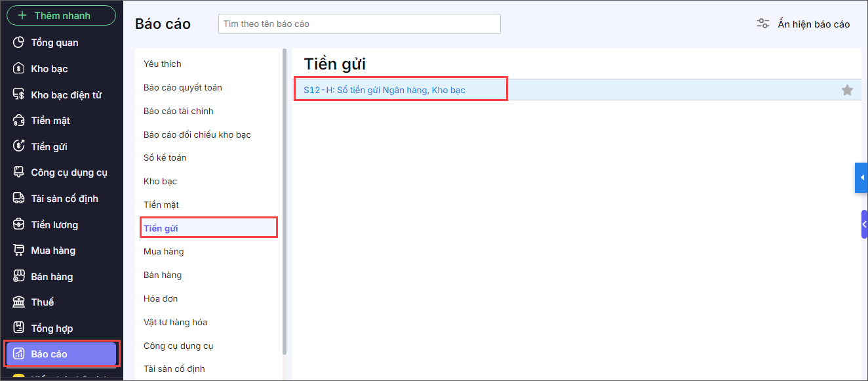Open S12-H Sổ tiền gửi report
The height and width of the screenshot is (381, 868).
tap(384, 90)
